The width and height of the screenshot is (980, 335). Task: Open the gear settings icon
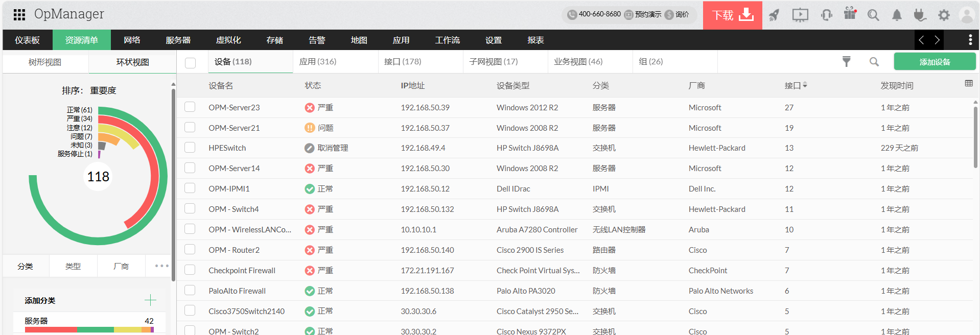[x=944, y=15]
